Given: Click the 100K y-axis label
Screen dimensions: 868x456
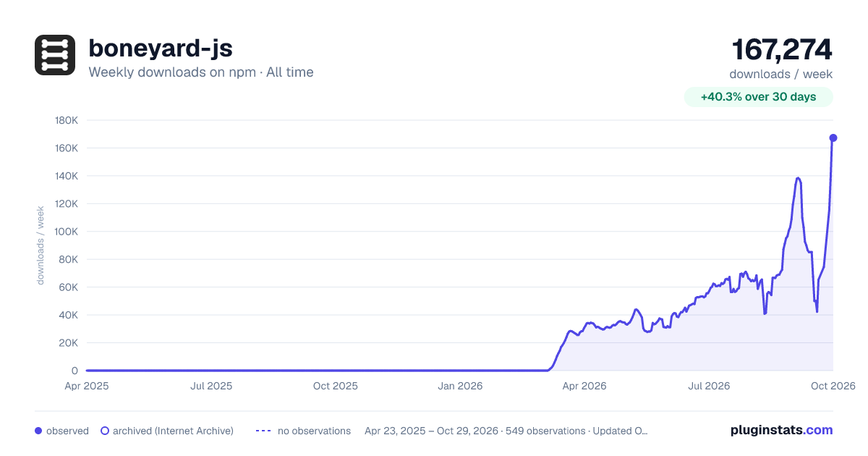Looking at the screenshot, I should 67,232.
